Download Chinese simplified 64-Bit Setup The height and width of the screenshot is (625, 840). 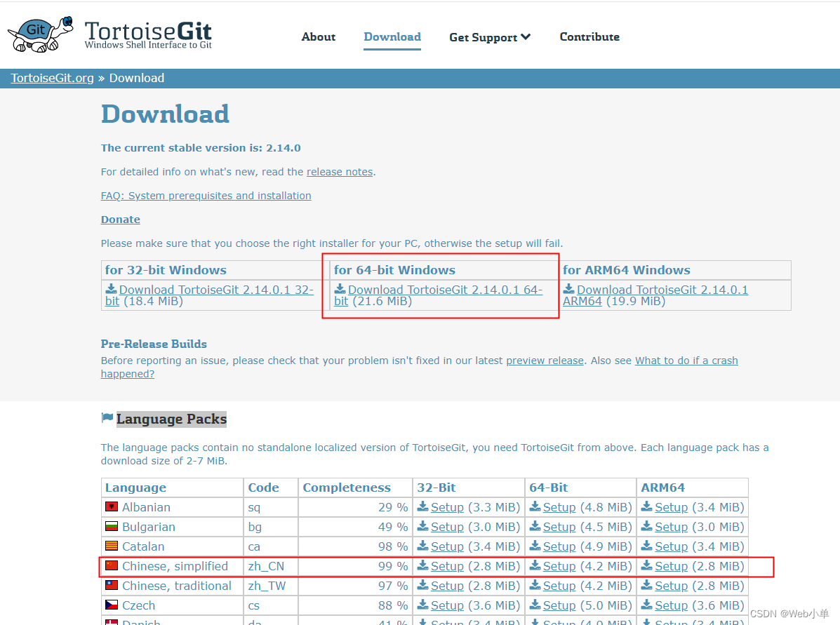point(559,566)
